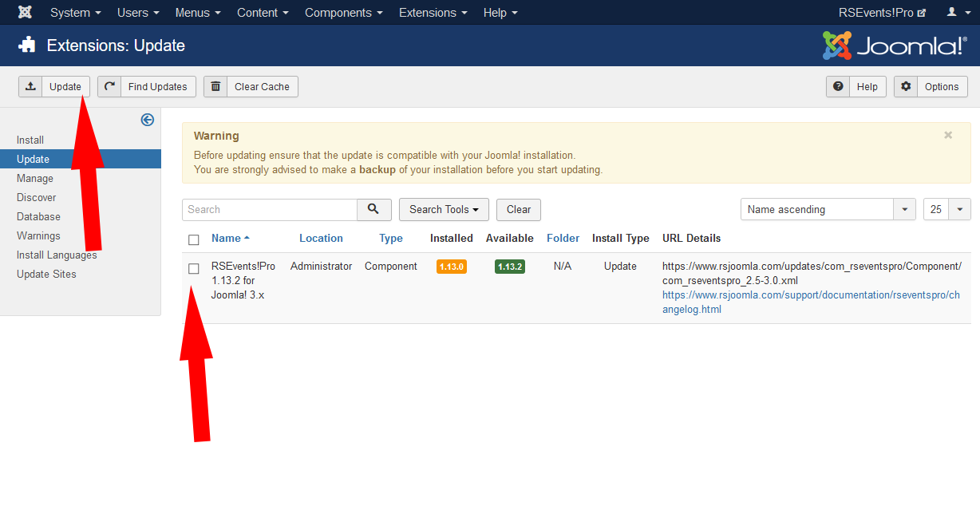Go to Manage in sidebar
The height and width of the screenshot is (506, 980).
(x=35, y=178)
